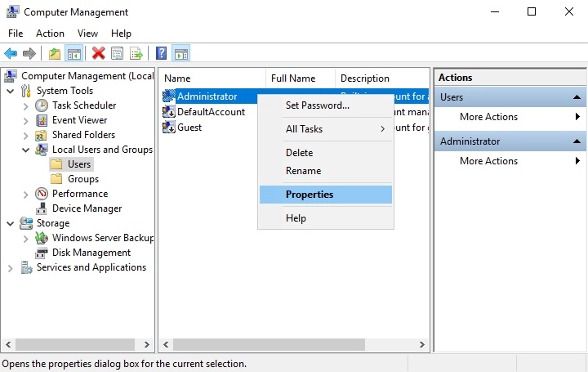Collapse the Users section in Actions pane
The width and height of the screenshot is (588, 372).
pos(577,97)
